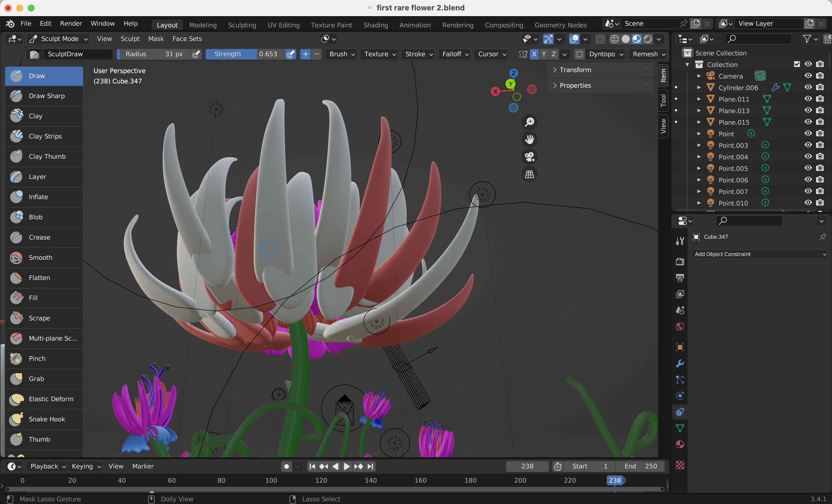Hide Cylinder.006 using its eye icon
The image size is (832, 504).
click(x=808, y=87)
